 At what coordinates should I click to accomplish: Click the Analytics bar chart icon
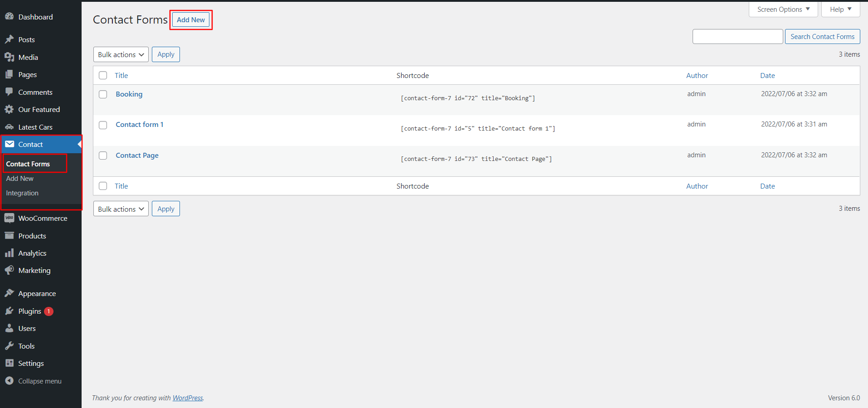coord(9,253)
